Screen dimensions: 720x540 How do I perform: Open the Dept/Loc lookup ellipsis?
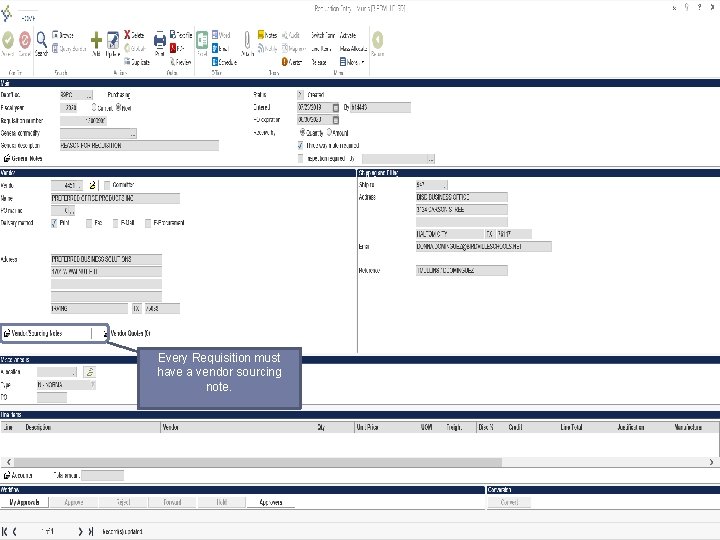coord(89,95)
